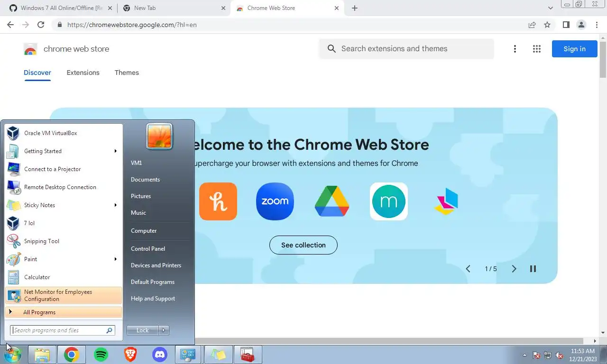Click the Sign in button
The image size is (607, 364).
[574, 49]
